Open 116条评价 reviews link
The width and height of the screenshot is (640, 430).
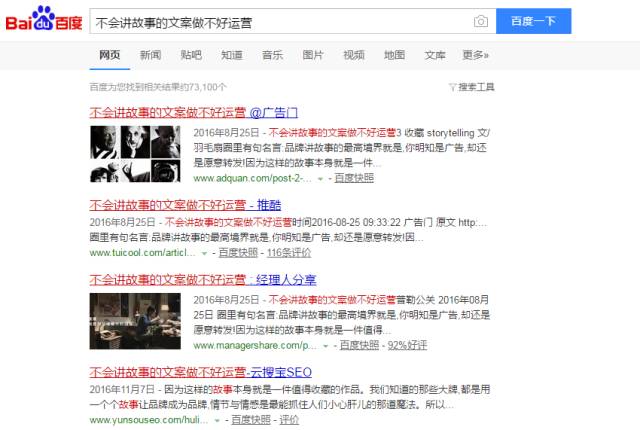(289, 253)
